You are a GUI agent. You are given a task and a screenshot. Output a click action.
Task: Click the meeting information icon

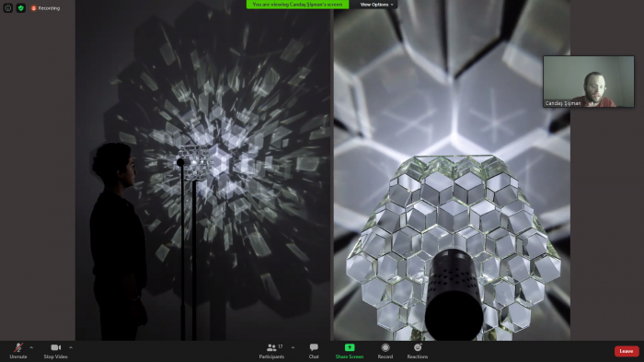pyautogui.click(x=7, y=7)
